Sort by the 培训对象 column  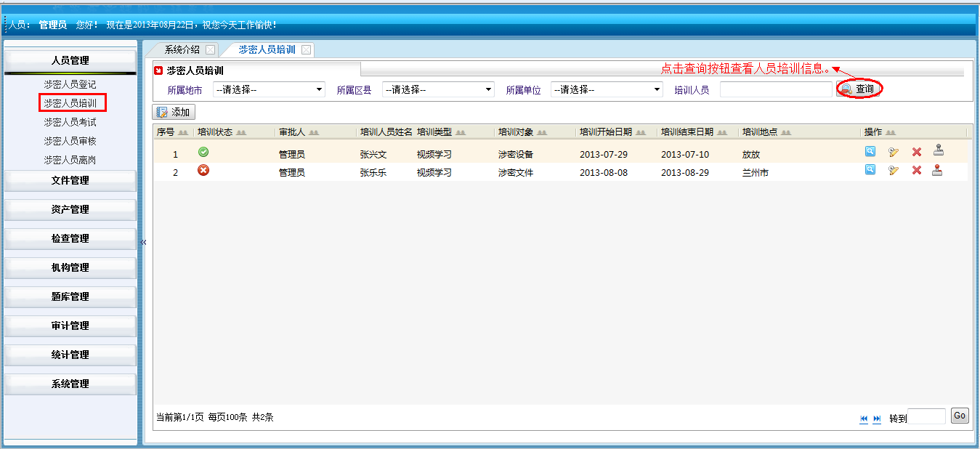point(522,132)
